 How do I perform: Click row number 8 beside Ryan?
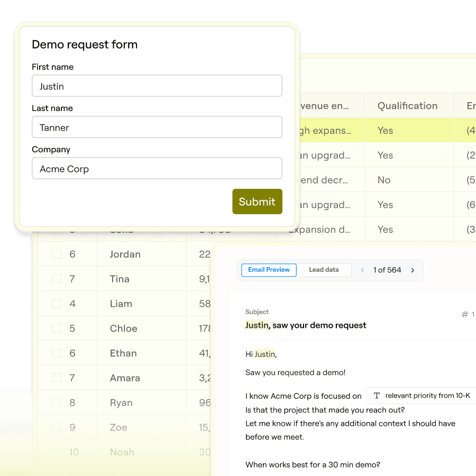(x=72, y=402)
